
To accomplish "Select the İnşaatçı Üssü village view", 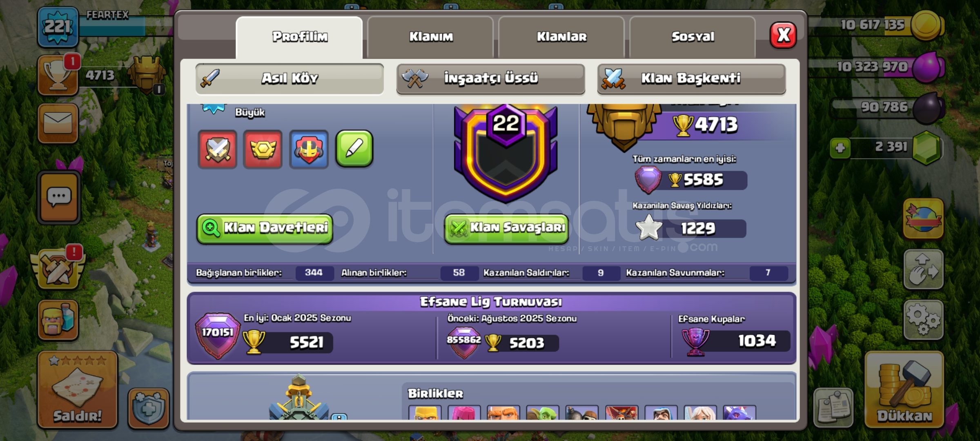I will (490, 78).
